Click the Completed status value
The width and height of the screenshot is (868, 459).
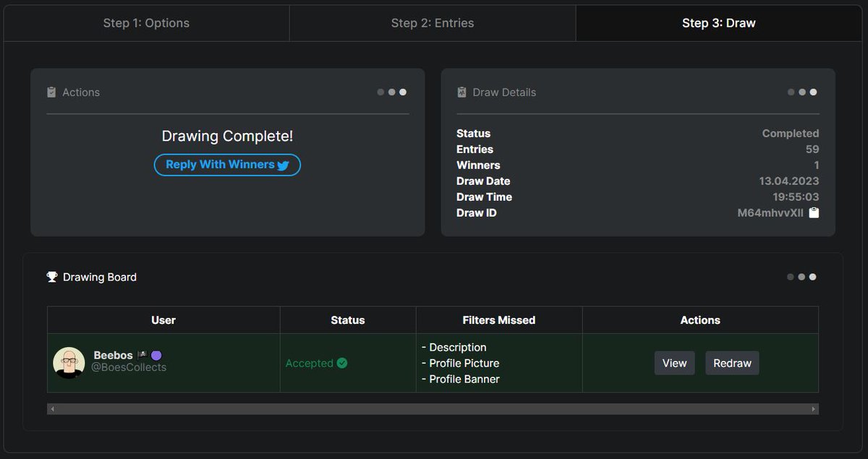coord(791,133)
